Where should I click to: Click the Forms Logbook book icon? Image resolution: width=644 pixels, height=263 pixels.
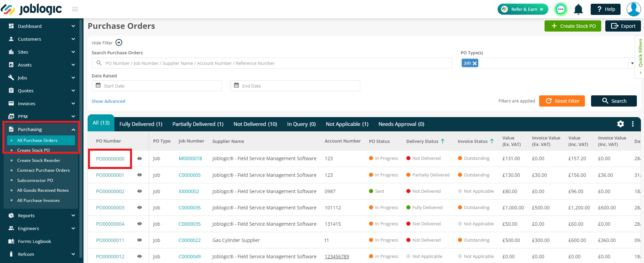point(11,241)
